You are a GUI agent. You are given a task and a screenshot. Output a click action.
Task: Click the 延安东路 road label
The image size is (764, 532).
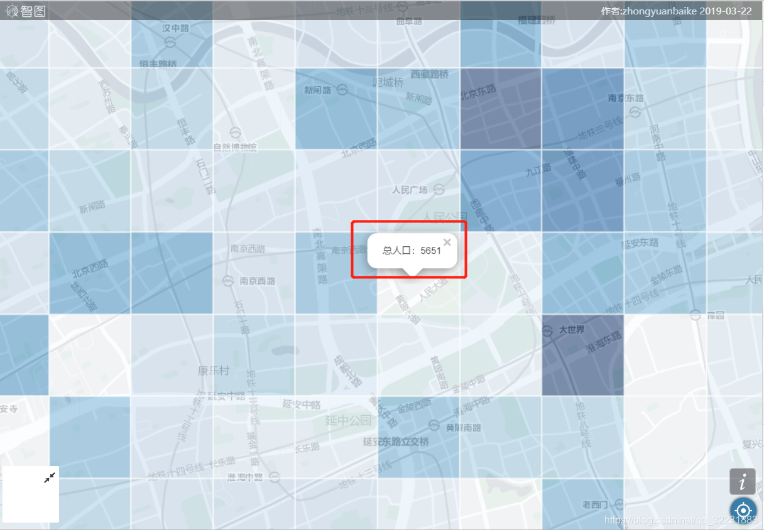640,243
